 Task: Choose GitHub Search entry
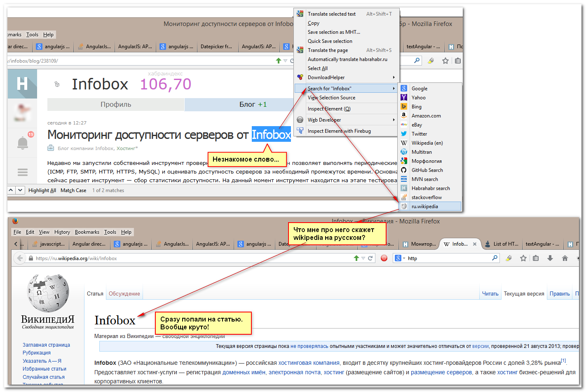[430, 170]
